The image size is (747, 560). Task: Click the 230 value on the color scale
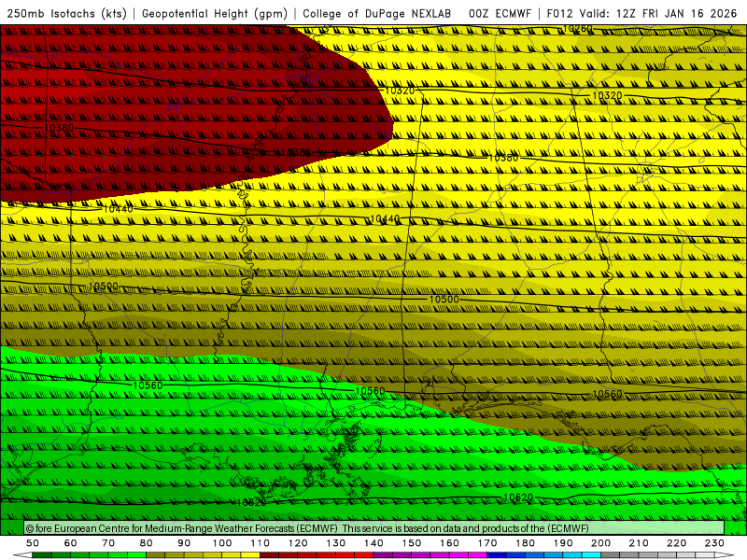click(714, 543)
